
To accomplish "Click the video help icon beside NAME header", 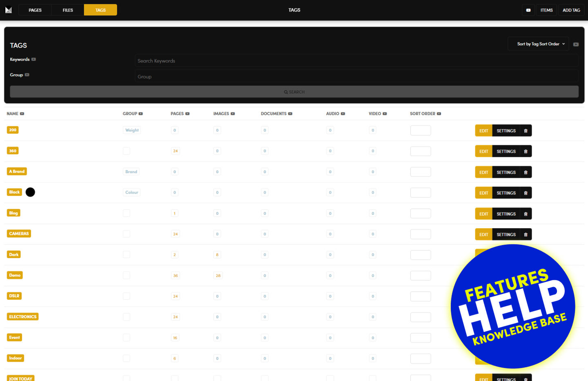I will pyautogui.click(x=22, y=114).
